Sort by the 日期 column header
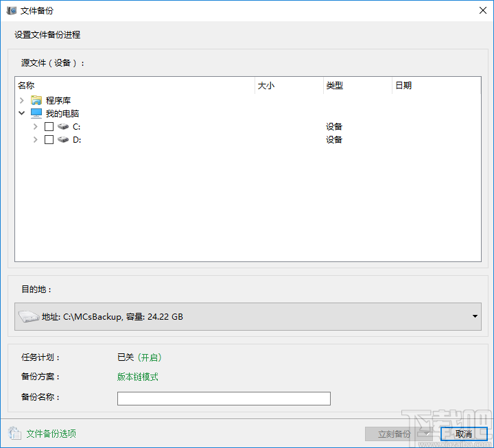 (x=436, y=85)
